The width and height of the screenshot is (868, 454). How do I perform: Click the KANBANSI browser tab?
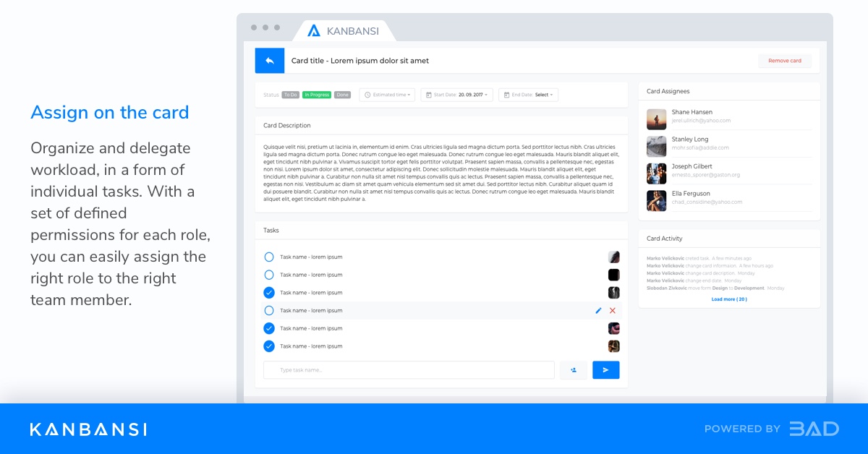click(344, 30)
